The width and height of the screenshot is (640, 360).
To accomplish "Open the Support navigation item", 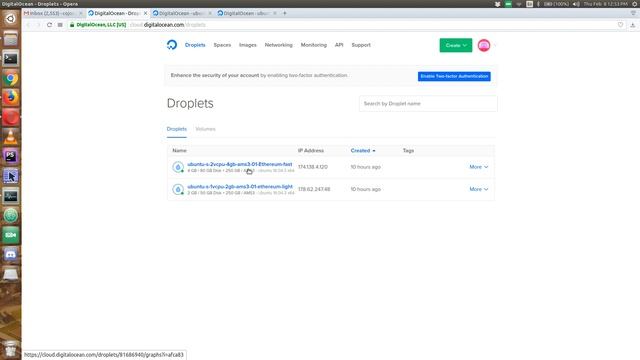I will [x=361, y=45].
